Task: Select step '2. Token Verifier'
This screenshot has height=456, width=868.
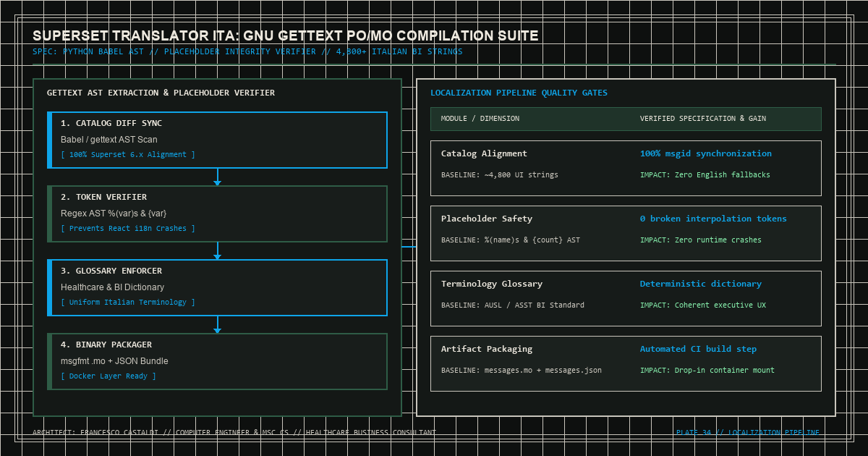Action: pos(218,214)
